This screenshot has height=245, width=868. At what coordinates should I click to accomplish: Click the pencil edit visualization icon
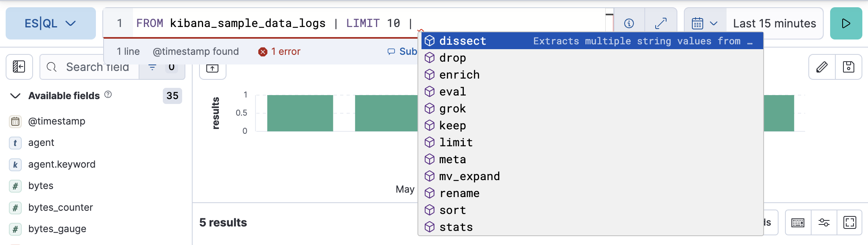click(x=822, y=66)
